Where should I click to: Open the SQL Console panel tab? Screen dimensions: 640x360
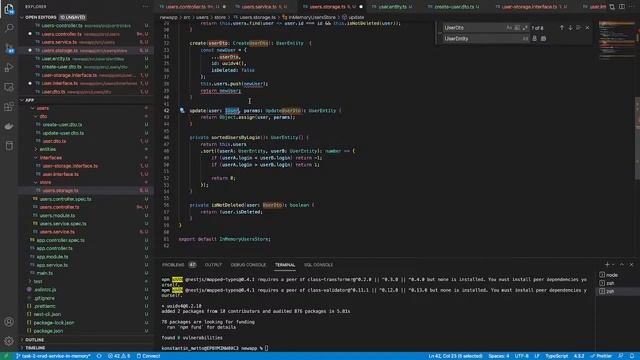tap(318, 264)
